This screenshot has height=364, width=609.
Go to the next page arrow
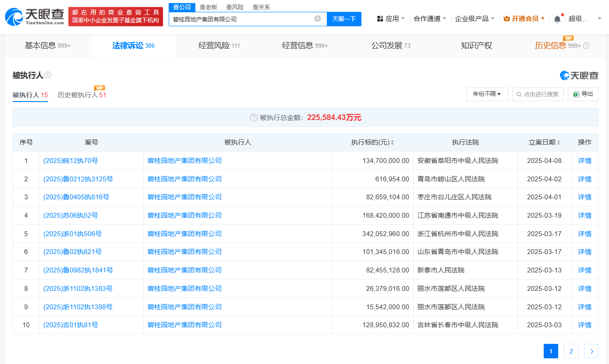coord(591,351)
